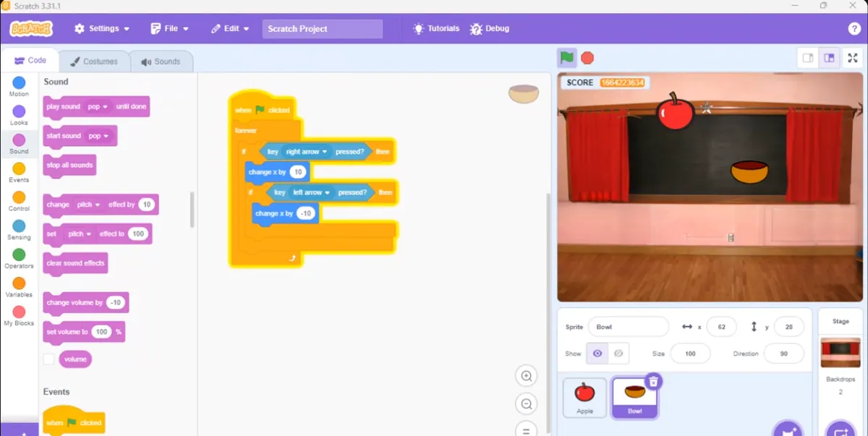Click the clear sound effects block
Viewport: 868px width, 436px height.
[x=75, y=263]
